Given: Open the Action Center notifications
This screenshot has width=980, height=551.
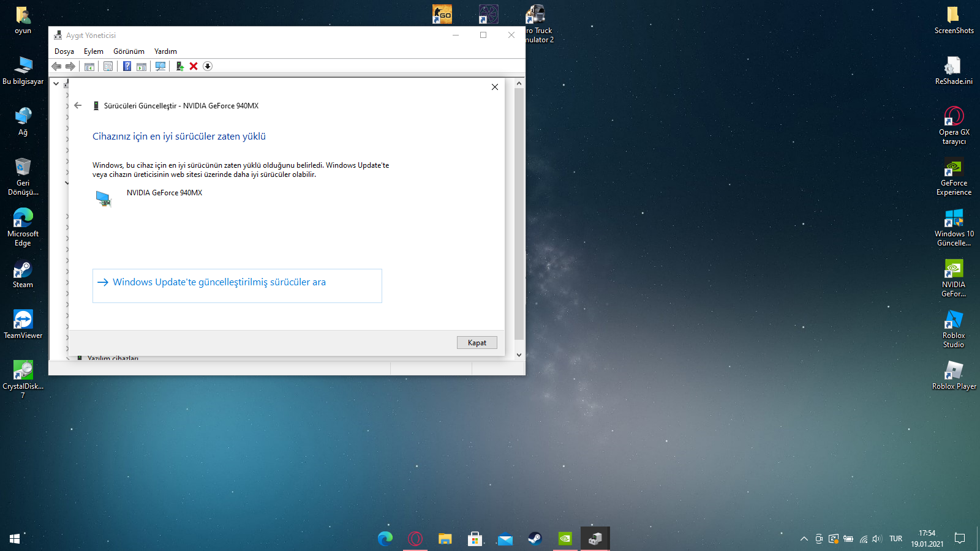Looking at the screenshot, I should pos(960,539).
